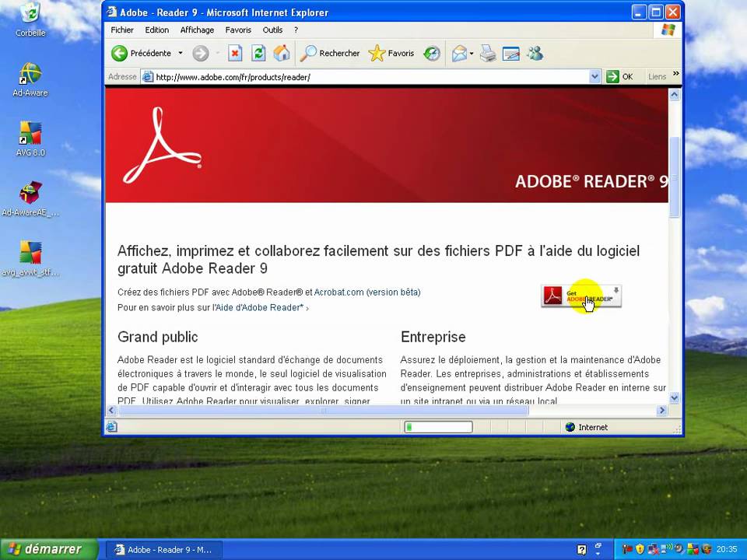Stop page loading with red X icon
The height and width of the screenshot is (560, 747).
click(235, 54)
